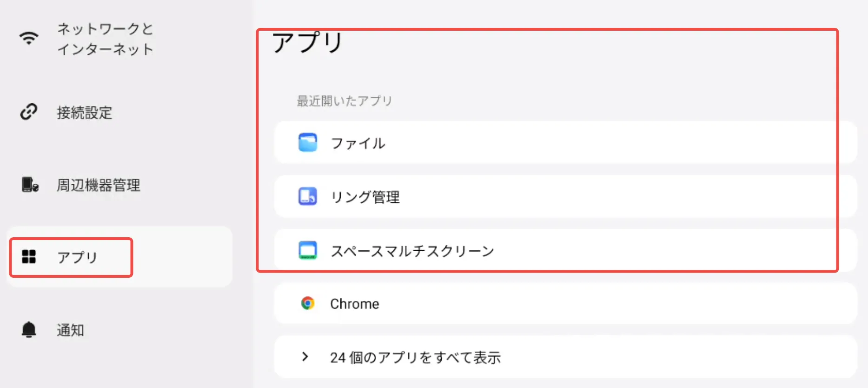Screen dimensions: 868x388
Task: Open the 通知 settings section
Action: 71,330
